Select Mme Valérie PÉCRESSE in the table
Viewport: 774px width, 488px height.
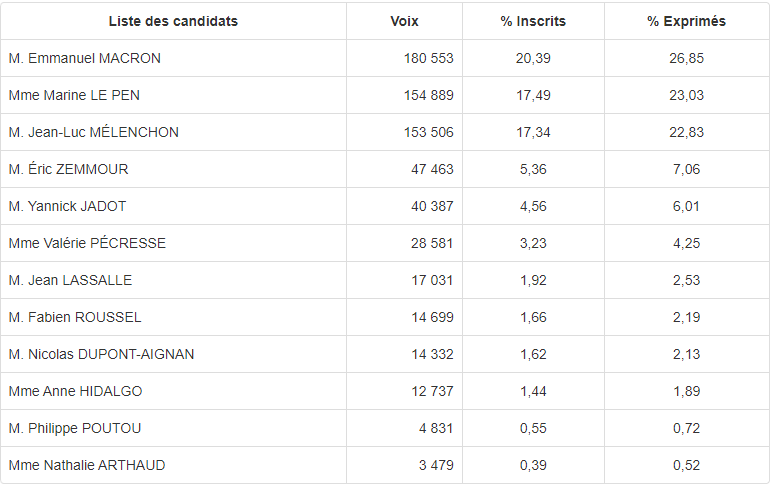[87, 243]
